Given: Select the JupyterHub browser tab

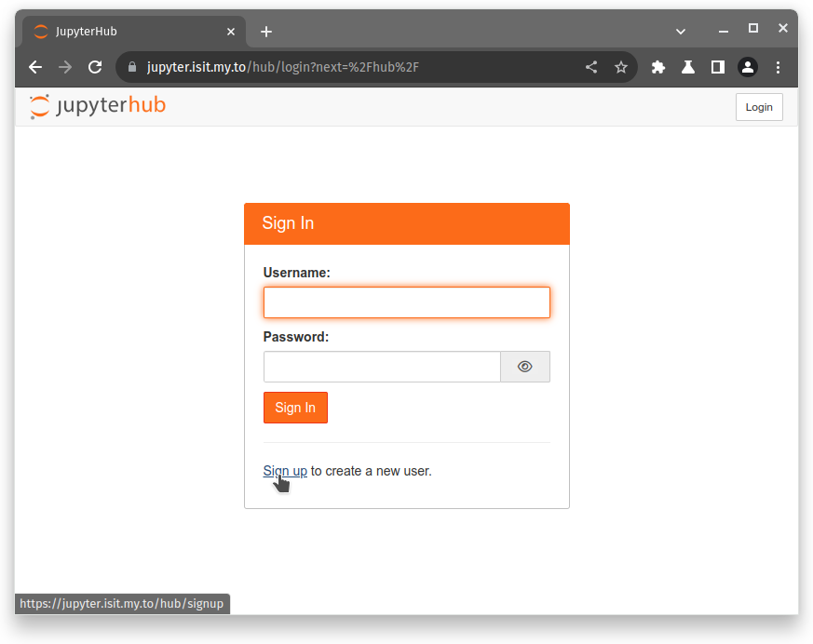Looking at the screenshot, I should [x=130, y=32].
